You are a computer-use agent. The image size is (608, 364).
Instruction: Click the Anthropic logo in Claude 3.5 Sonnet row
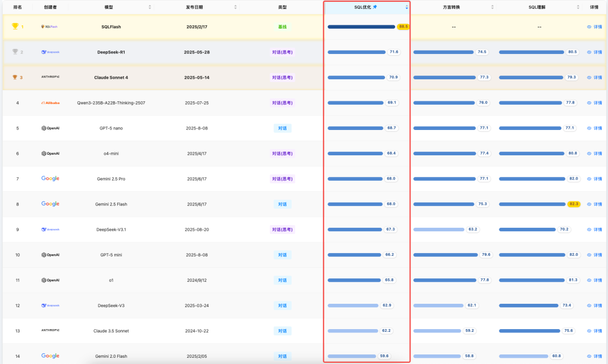[x=51, y=330]
